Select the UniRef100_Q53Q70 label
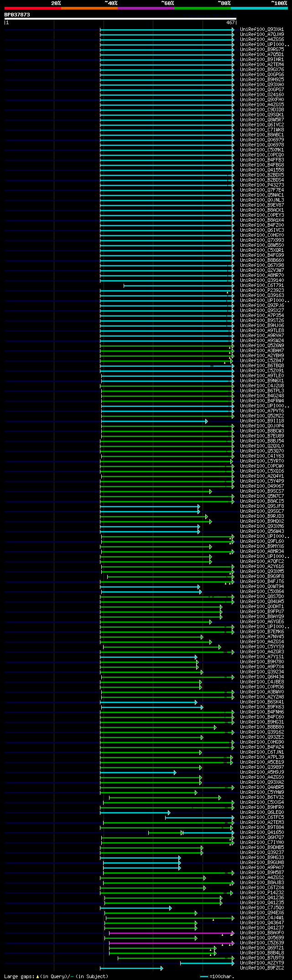Viewport: 292px width, 980px height. pos(262,451)
